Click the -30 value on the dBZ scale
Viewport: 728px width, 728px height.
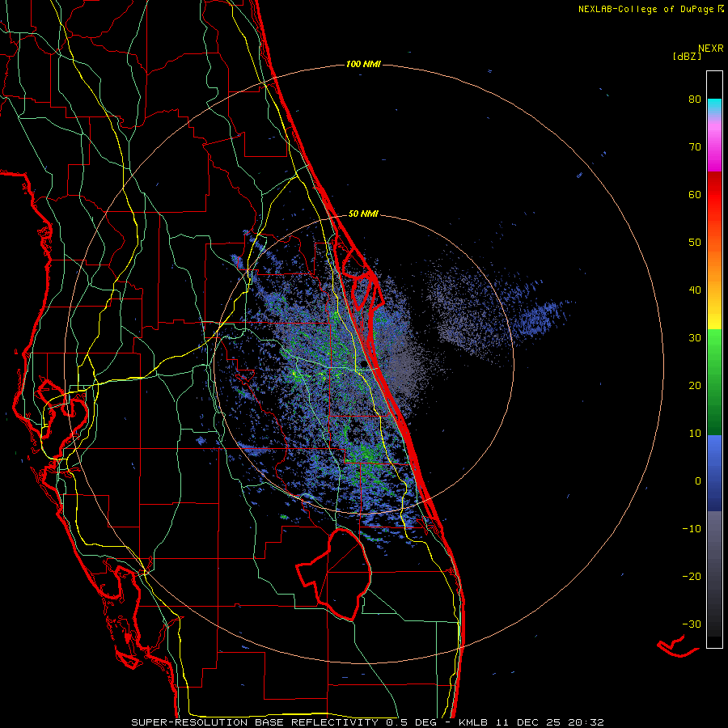692,624
